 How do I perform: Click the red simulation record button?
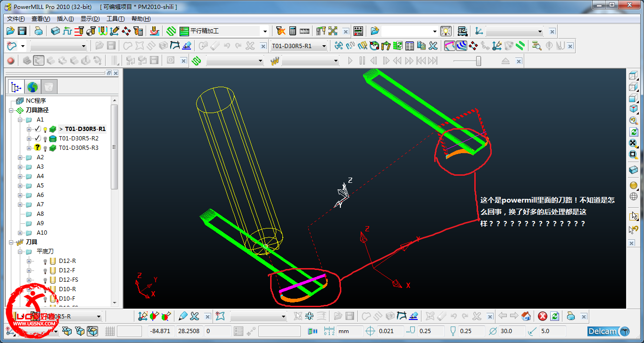coord(10,60)
